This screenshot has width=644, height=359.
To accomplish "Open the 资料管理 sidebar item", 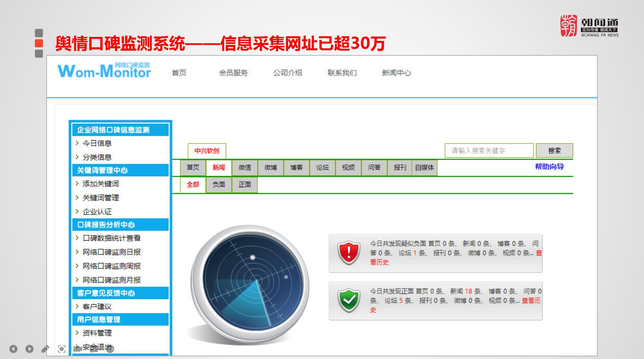I will point(97,333).
